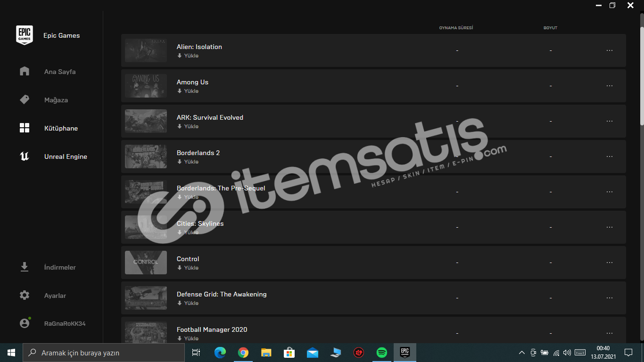The image size is (644, 362).
Task: Open Microsoft Store from the taskbar
Action: [289, 353]
